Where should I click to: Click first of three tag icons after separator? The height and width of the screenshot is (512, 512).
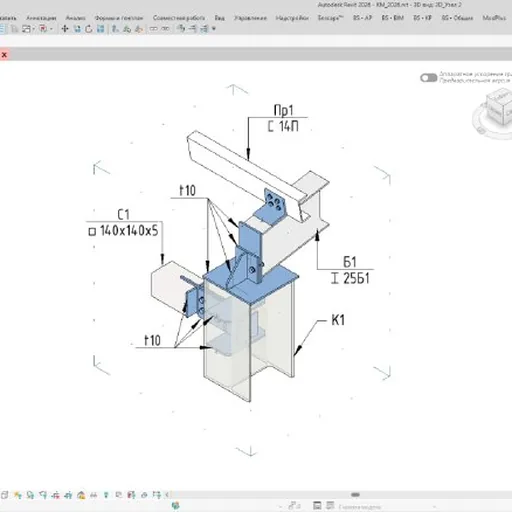(x=115, y=29)
